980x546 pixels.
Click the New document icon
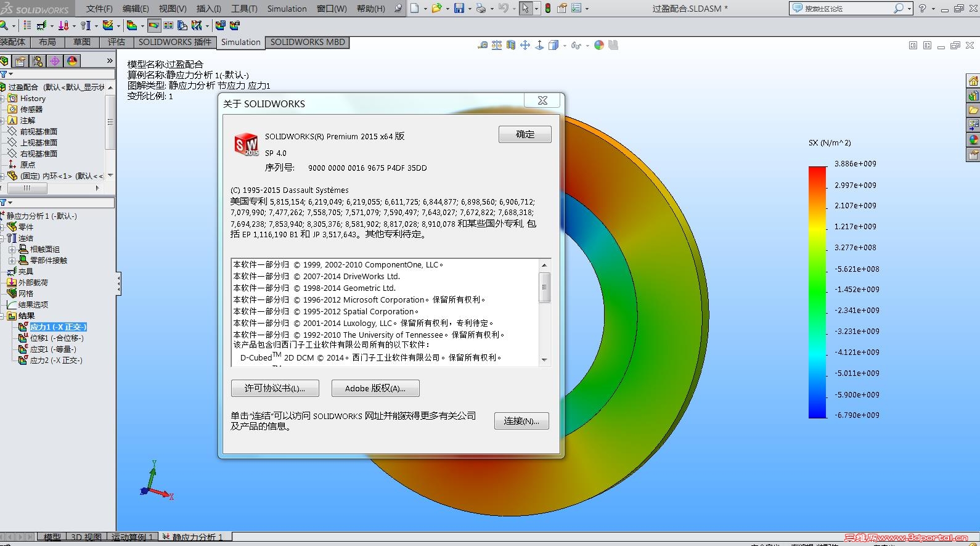click(x=414, y=9)
